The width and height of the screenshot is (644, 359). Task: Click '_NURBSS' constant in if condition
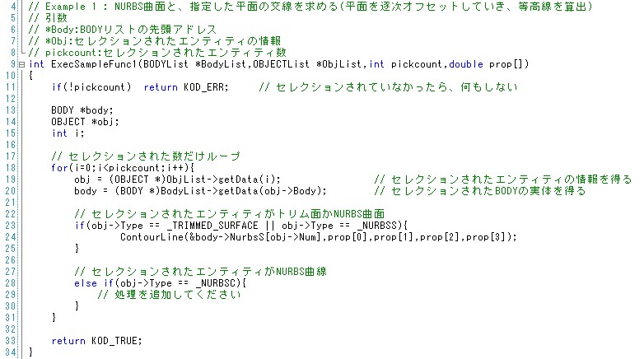click(x=377, y=225)
